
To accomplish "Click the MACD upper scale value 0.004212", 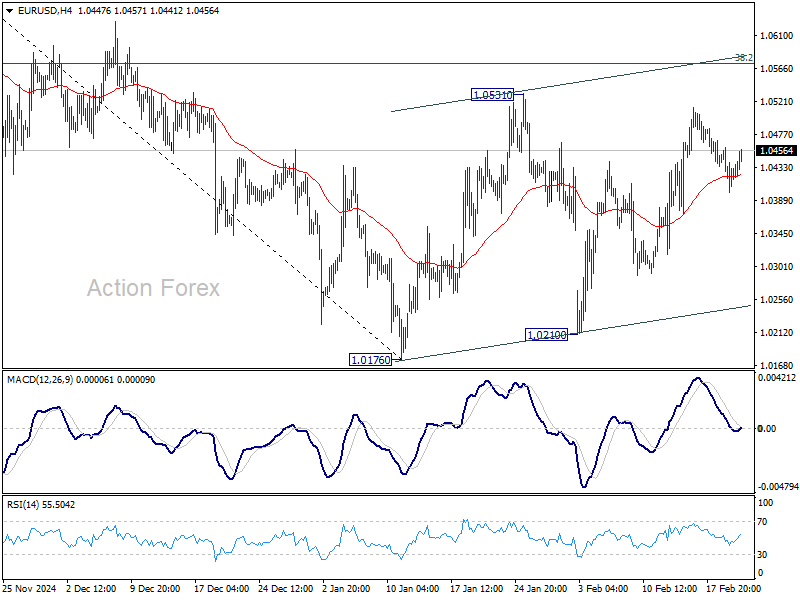I will click(777, 378).
